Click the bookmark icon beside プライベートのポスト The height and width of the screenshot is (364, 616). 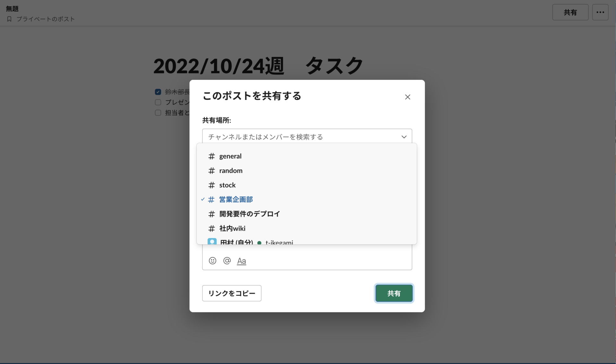(9, 19)
